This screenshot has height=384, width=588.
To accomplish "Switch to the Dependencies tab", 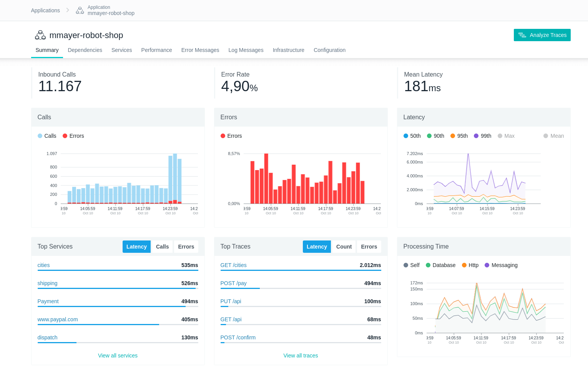I will [x=85, y=50].
